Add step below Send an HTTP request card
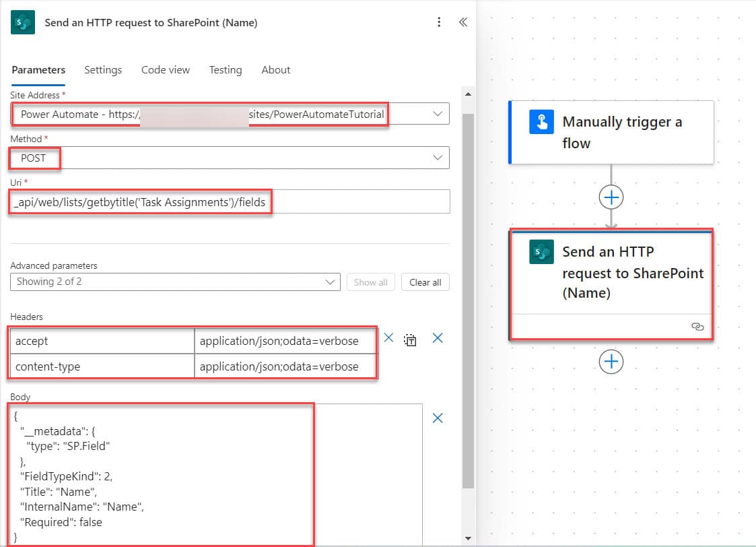This screenshot has width=756, height=547. click(611, 361)
